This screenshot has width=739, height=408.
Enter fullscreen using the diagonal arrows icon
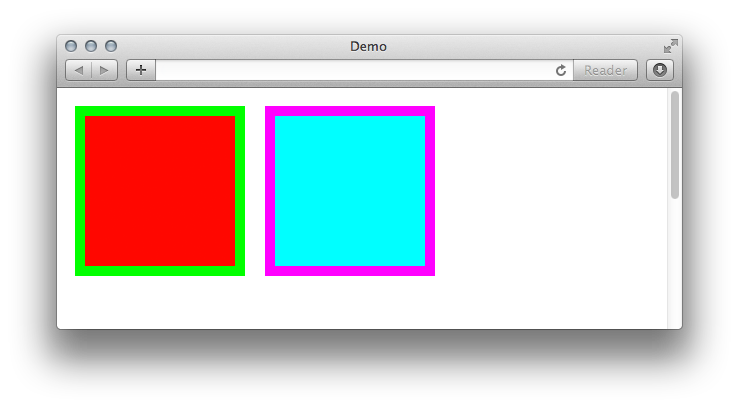[671, 46]
